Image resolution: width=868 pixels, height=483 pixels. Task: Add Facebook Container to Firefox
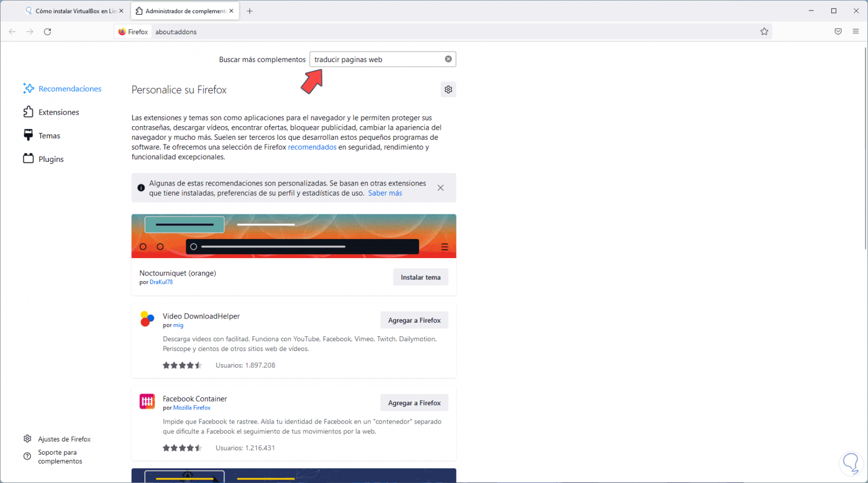tap(415, 403)
